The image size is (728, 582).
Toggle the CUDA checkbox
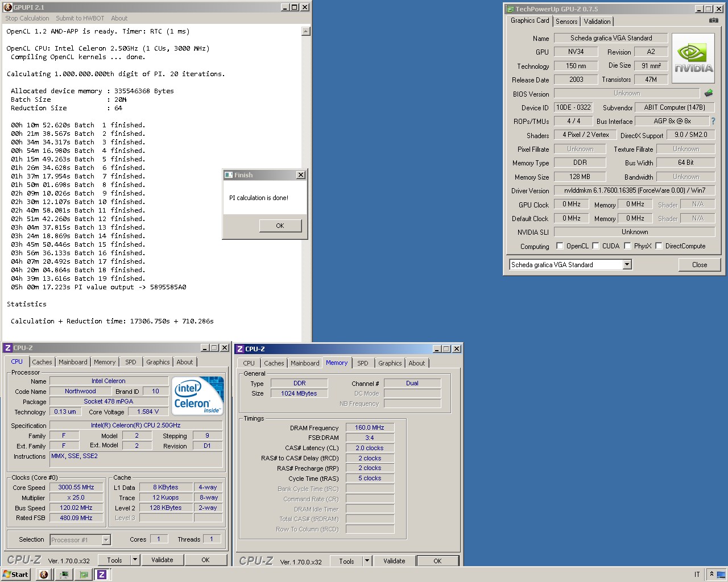(x=595, y=246)
